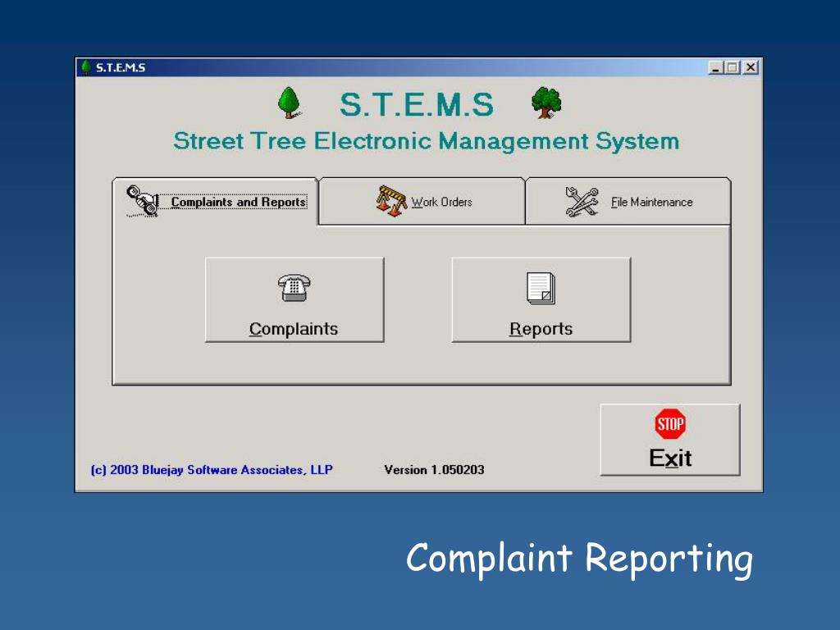The width and height of the screenshot is (840, 630).
Task: Click the document icon on Reports
Action: coord(541,288)
